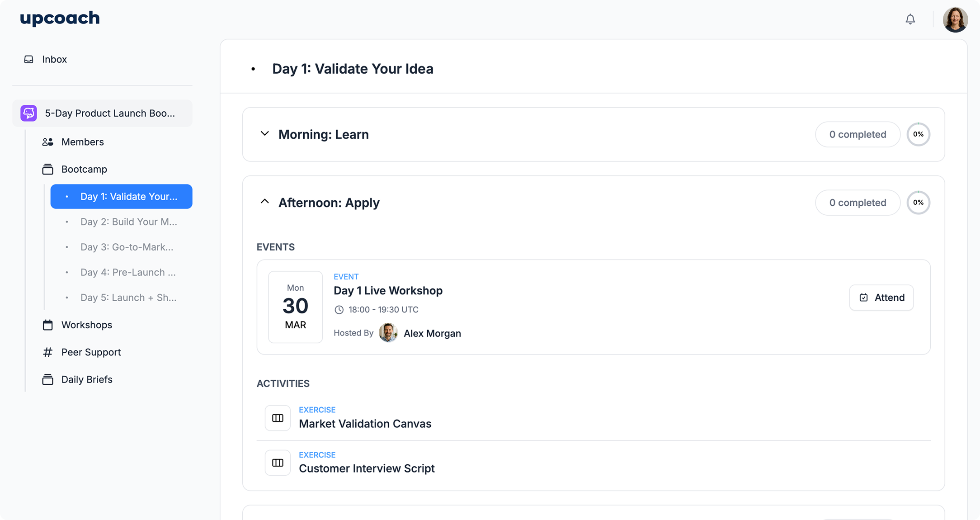Switch to Day 5: Launch + Share
980x520 pixels.
(x=128, y=298)
